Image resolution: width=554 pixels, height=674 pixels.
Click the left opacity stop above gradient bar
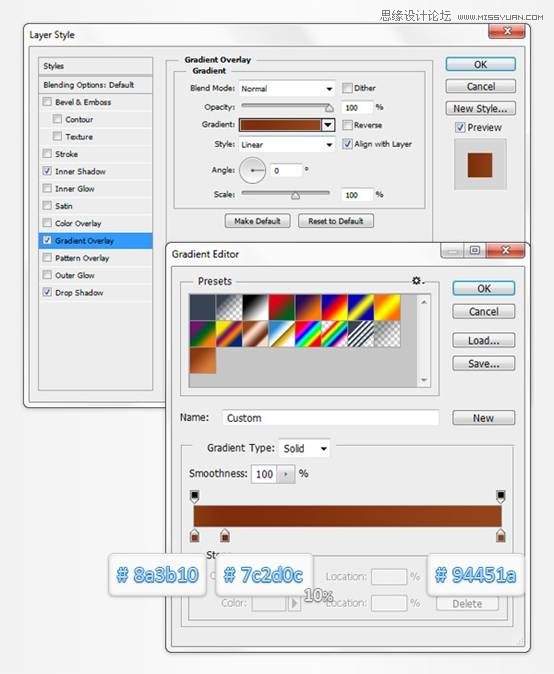click(x=194, y=496)
